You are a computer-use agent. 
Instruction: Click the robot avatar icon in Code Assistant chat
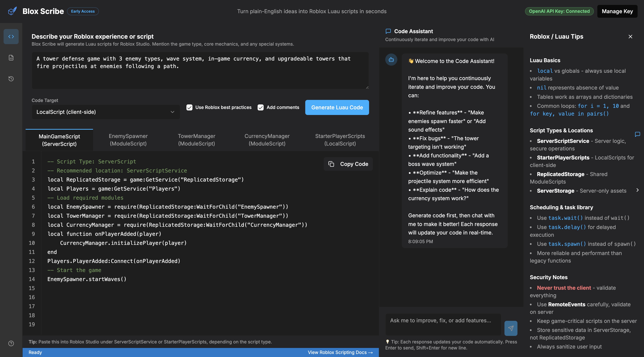tap(391, 60)
